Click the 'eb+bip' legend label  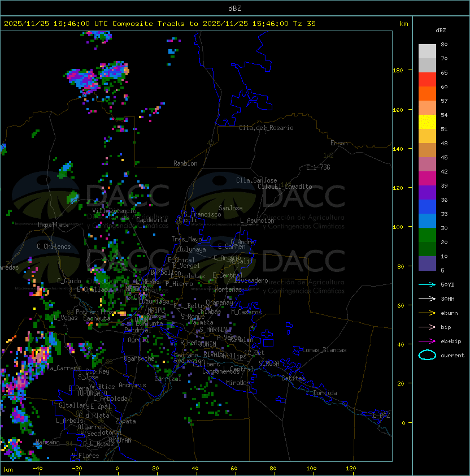tap(451, 341)
